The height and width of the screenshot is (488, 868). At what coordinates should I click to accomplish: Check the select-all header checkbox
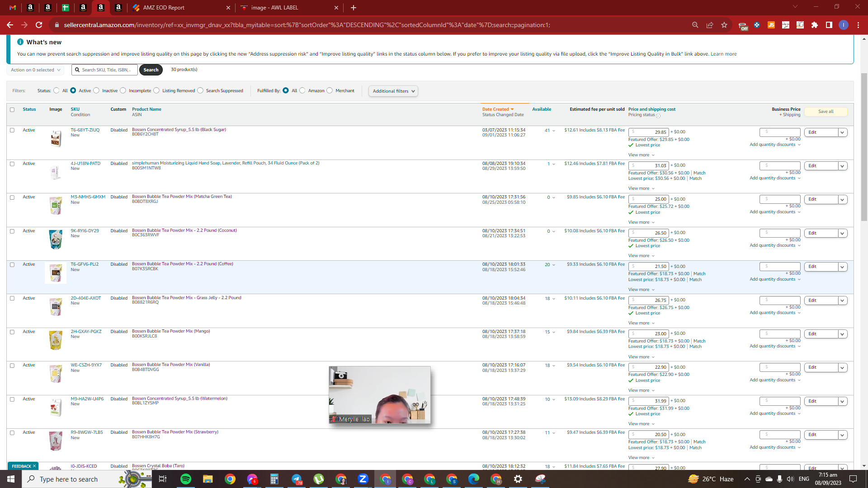click(x=12, y=109)
